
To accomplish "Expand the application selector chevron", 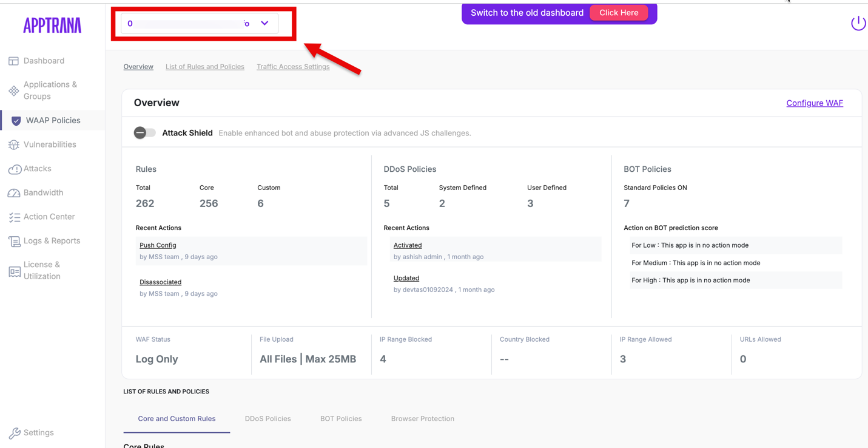I will tap(264, 23).
